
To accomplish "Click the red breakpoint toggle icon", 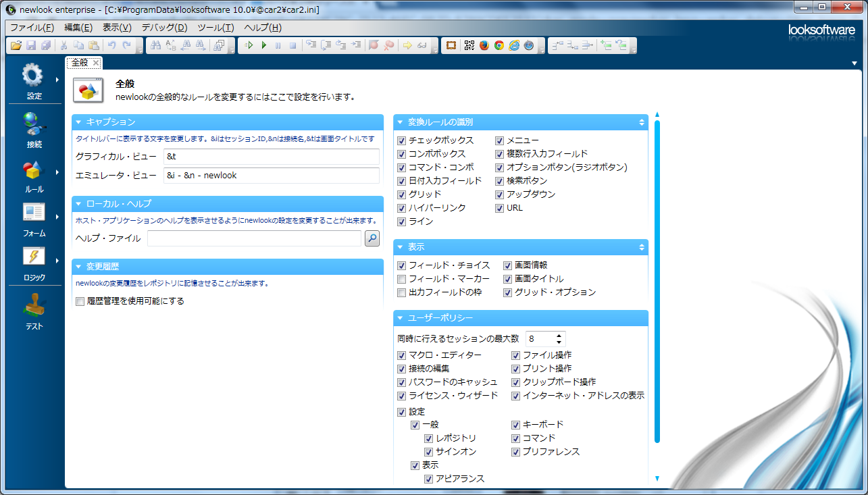I will click(374, 45).
